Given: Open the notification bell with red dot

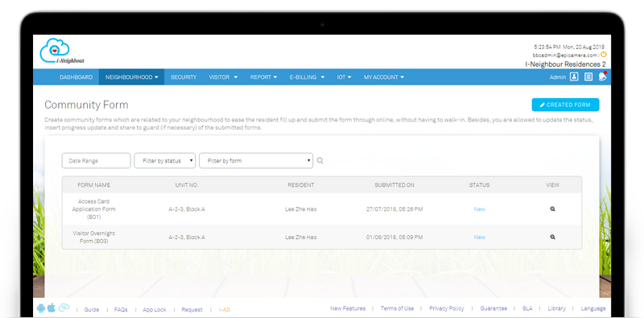Looking at the screenshot, I should point(602,76).
